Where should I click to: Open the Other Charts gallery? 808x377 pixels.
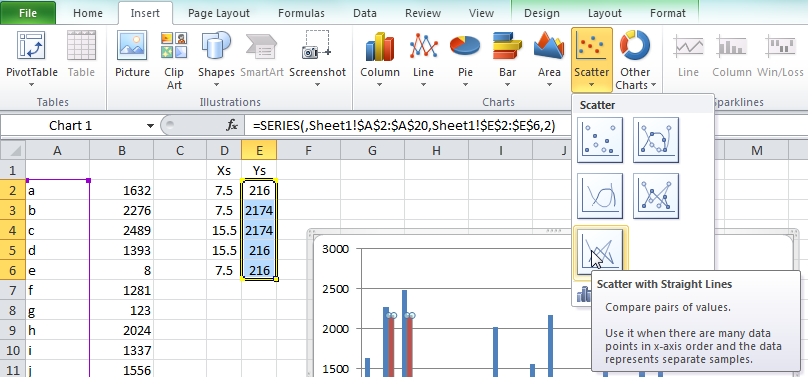click(635, 60)
